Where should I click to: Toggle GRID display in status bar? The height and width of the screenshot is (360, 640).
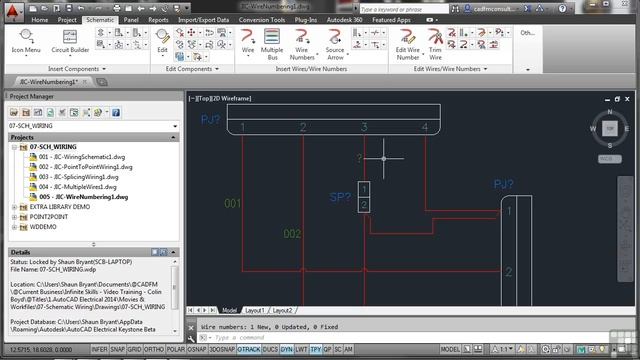(x=134, y=349)
